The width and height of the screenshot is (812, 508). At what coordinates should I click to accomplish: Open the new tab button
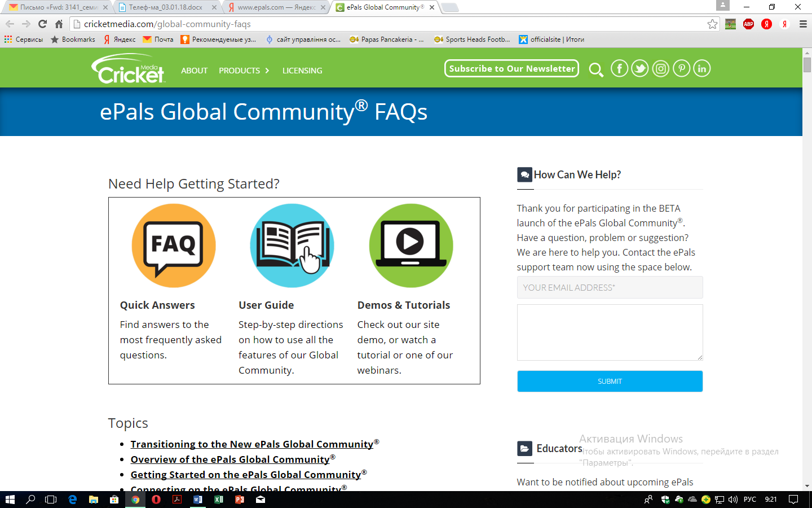point(449,7)
